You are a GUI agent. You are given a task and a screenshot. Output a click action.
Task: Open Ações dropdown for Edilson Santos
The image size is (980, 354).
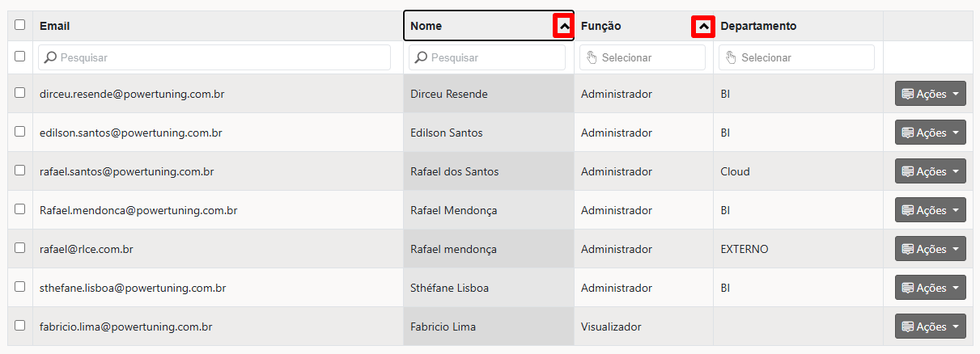coord(930,133)
